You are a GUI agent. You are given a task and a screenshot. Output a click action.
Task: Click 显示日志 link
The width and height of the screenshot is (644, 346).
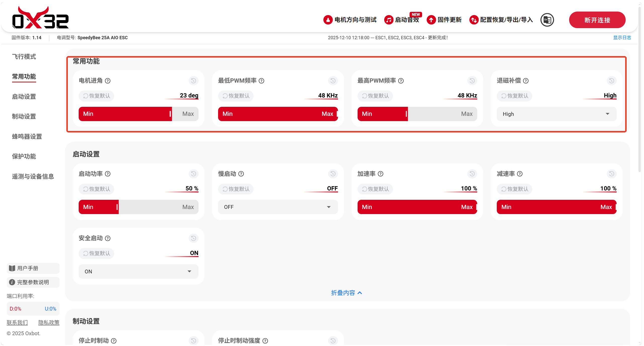(x=622, y=37)
